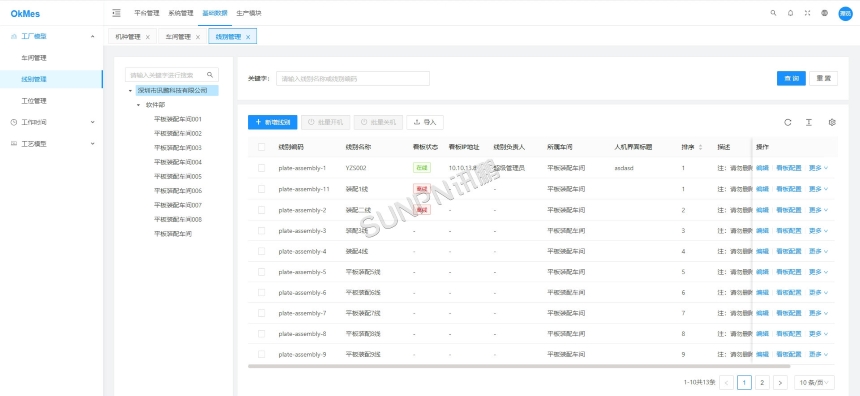Screen dimensions: 860x396
Task: Collapse the 工厂模型 sidebar group
Action: pyautogui.click(x=92, y=36)
